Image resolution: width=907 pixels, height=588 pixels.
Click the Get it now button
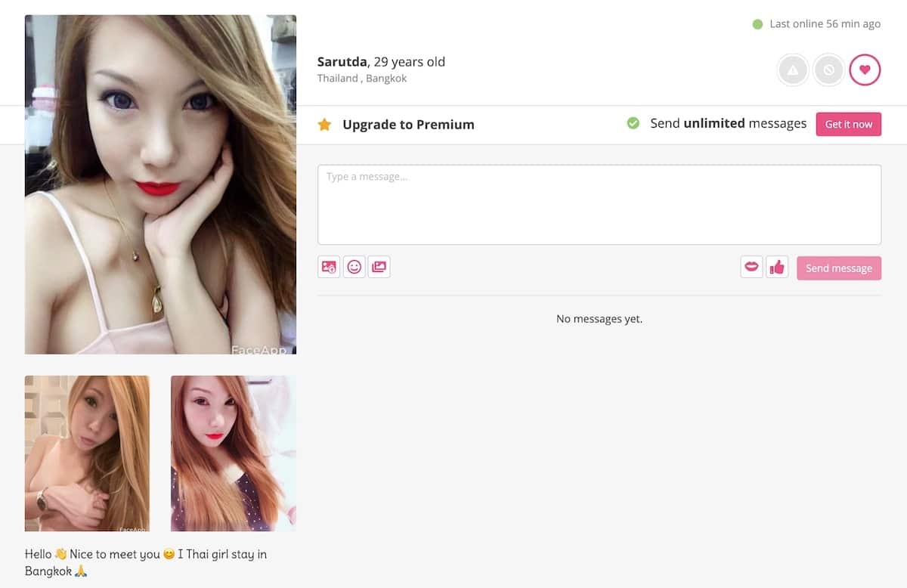point(849,124)
